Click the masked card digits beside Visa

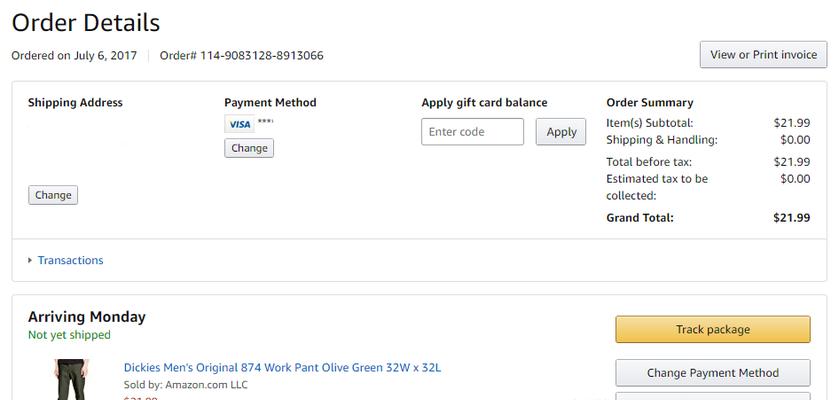click(265, 122)
